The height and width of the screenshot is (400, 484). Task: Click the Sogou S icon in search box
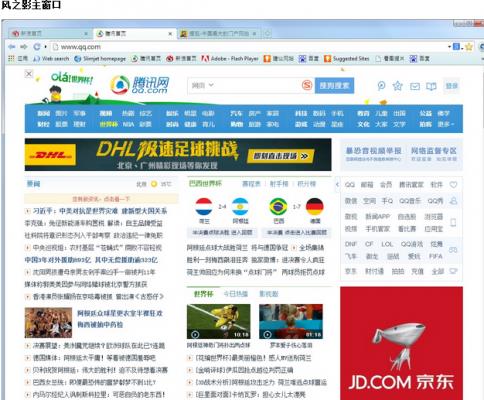click(x=307, y=85)
